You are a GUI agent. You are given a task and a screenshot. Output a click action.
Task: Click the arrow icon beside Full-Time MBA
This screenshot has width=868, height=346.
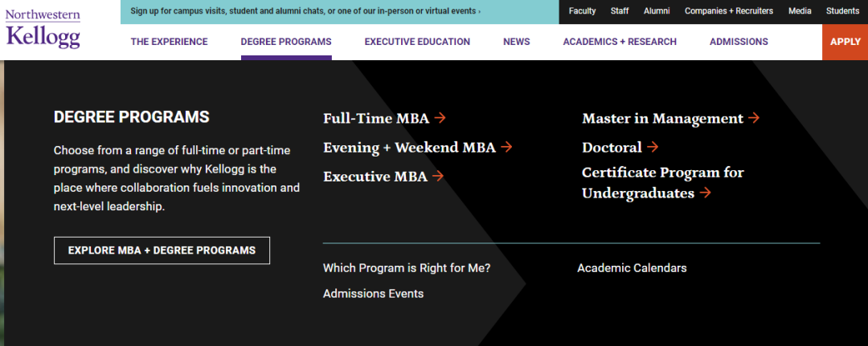[x=440, y=118]
